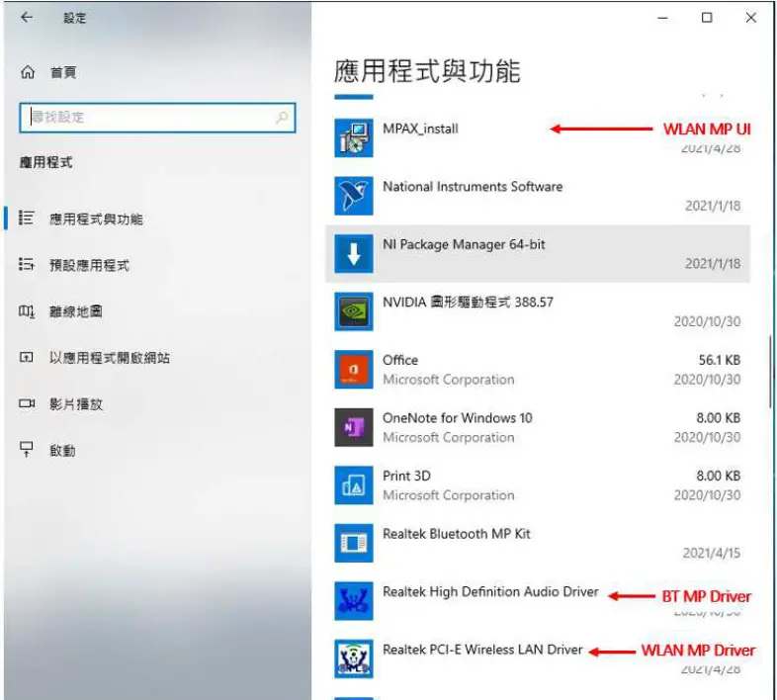The height and width of the screenshot is (700, 777).
Task: Go to 首頁 home page
Action: (x=63, y=73)
